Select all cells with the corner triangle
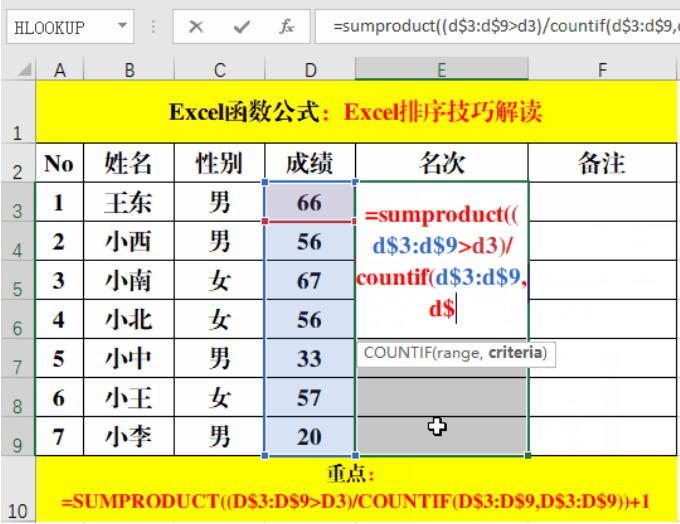This screenshot has width=680, height=524. coord(25,69)
